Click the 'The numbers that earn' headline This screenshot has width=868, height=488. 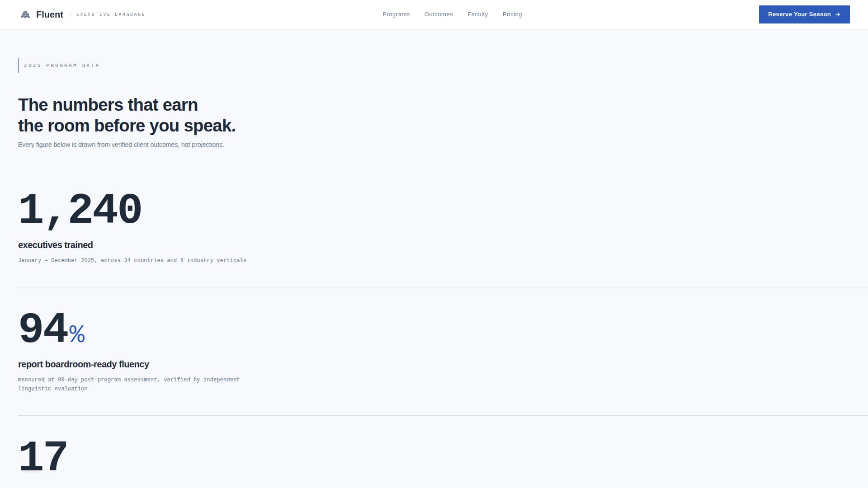coord(127,115)
